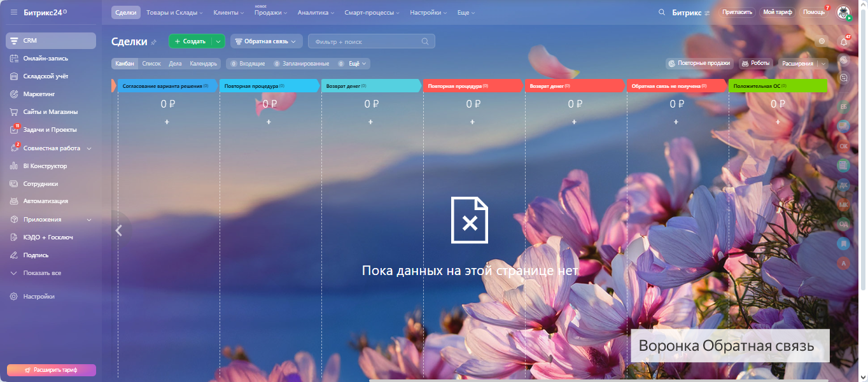Click Обратная связь не получена column header
Image resolution: width=868 pixels, height=382 pixels.
tap(676, 86)
